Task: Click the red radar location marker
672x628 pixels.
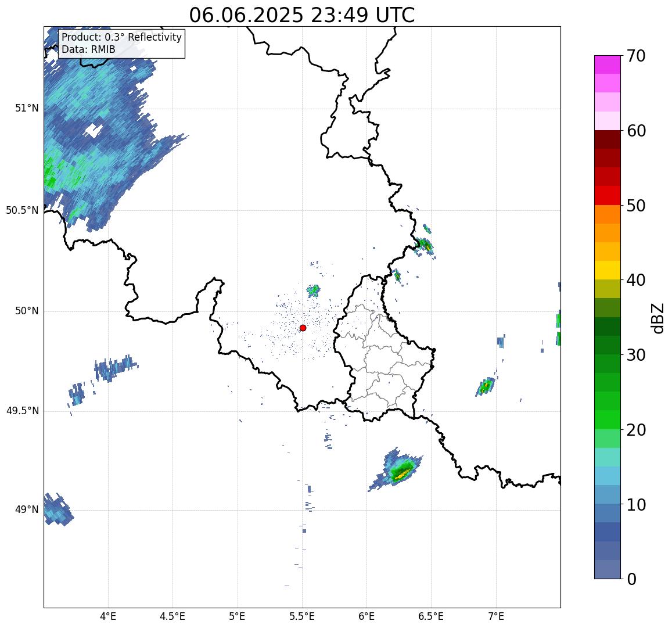Action: (x=303, y=328)
